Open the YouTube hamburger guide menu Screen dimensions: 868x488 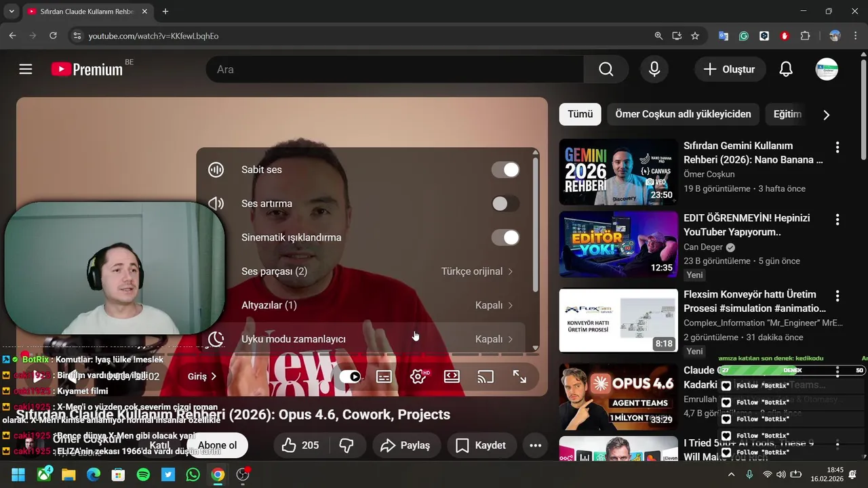26,69
